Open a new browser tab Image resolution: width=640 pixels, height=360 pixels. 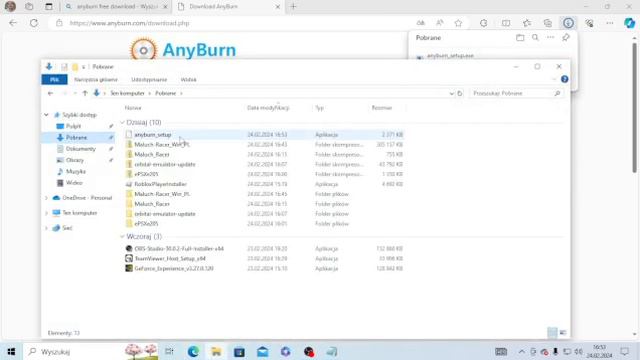[293, 7]
